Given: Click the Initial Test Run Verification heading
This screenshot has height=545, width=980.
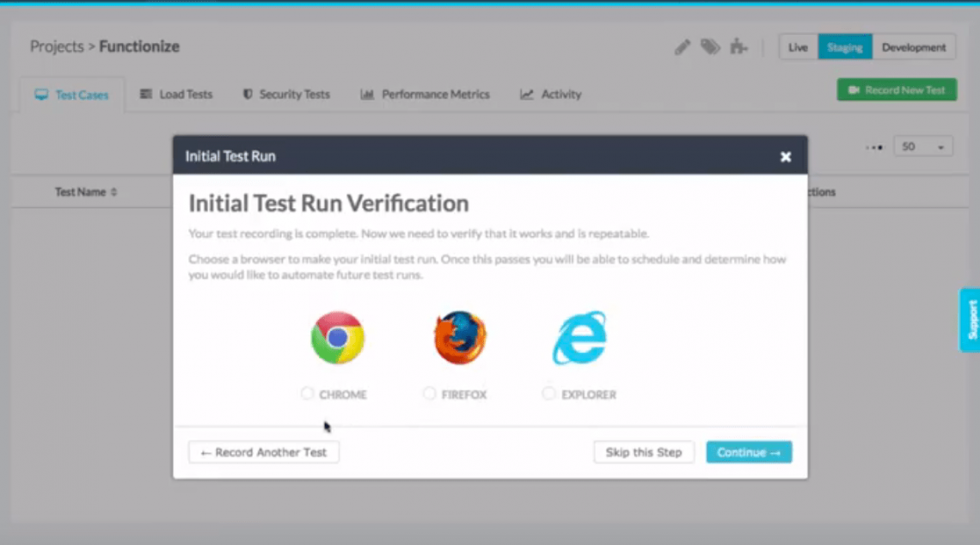Looking at the screenshot, I should [x=328, y=204].
